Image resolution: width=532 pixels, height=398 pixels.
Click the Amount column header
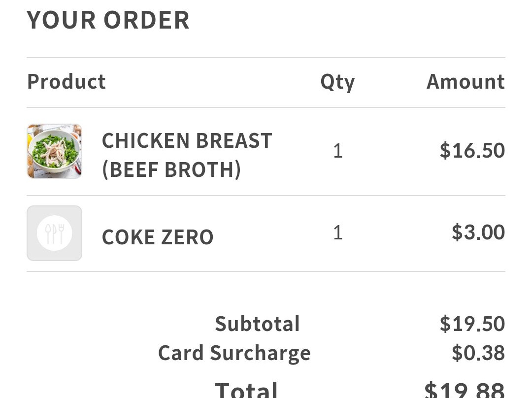(x=465, y=82)
